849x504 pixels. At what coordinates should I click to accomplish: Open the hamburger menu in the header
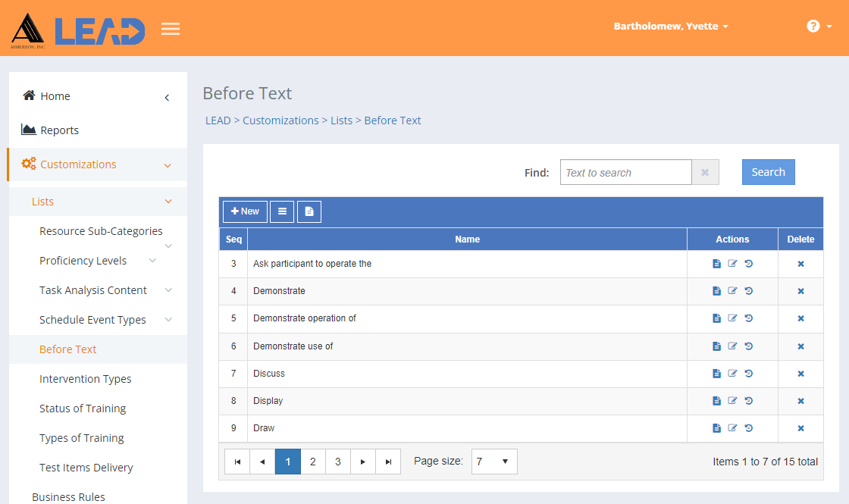170,29
